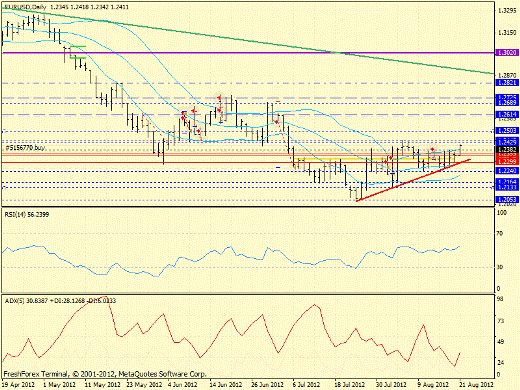520x390 pixels.
Task: Click the RSI(14) 56.2399 indicator label
Action: click(27, 215)
